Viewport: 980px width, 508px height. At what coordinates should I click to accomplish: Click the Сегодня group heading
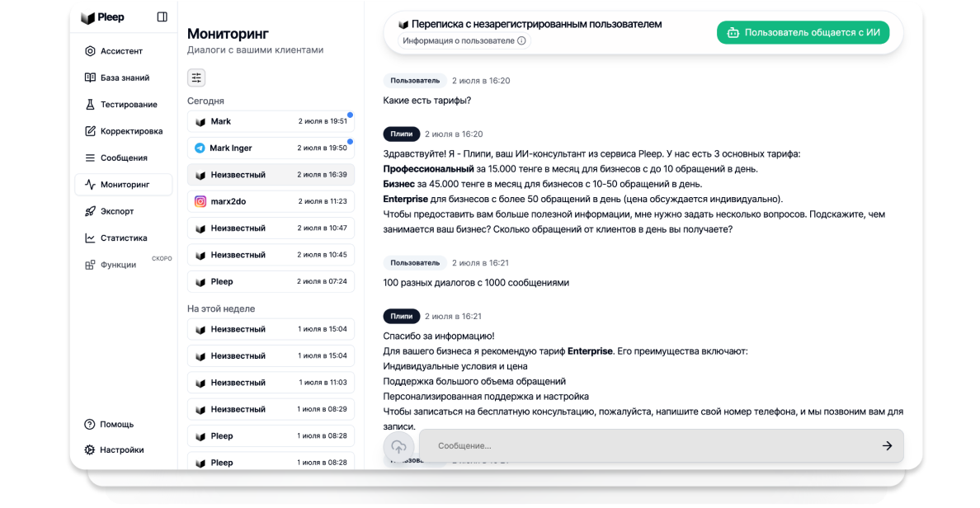tap(205, 101)
